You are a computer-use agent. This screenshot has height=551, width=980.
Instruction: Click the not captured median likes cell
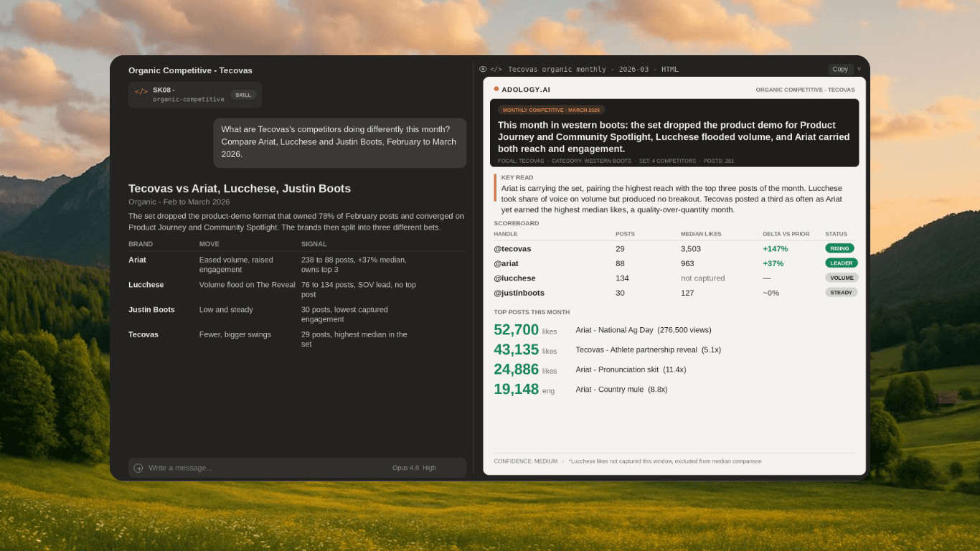click(x=703, y=278)
